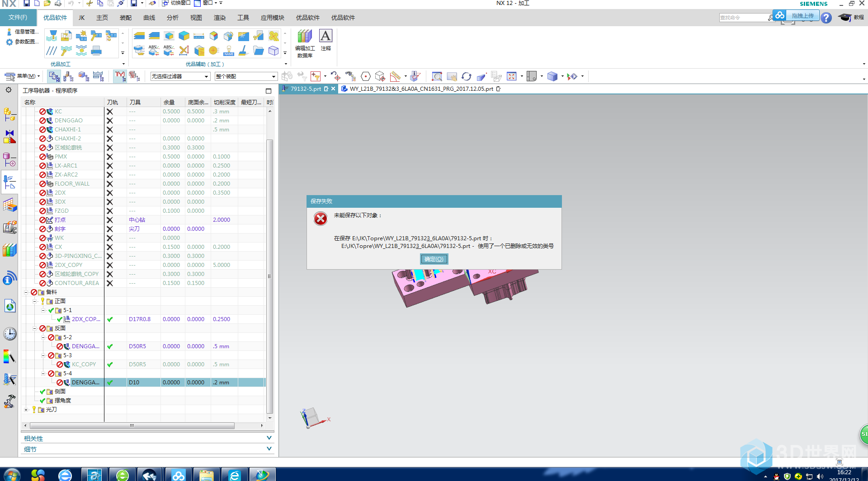Screen dimensions: 868x481
Task: Open the 文件(F) menu
Action: (18, 18)
